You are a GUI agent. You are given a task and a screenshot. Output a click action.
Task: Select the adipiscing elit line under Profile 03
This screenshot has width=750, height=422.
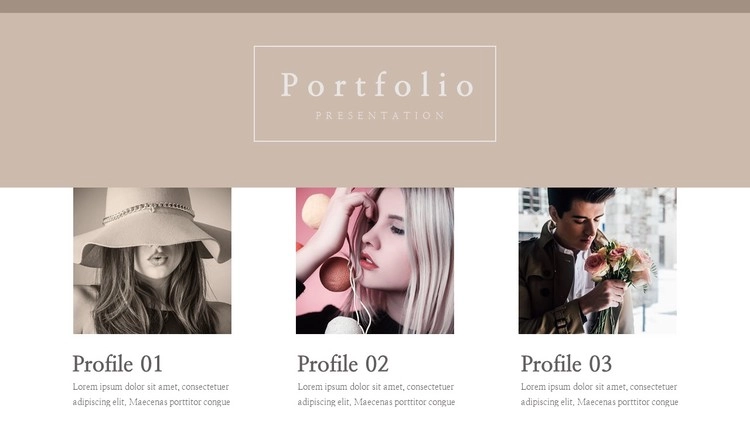[599, 402]
